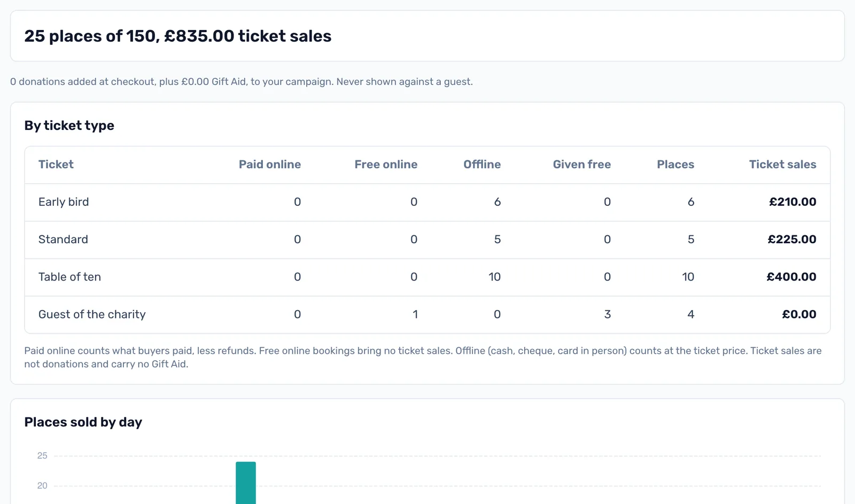
Task: Click Guest of the charity Given free value 3
Action: tap(608, 314)
